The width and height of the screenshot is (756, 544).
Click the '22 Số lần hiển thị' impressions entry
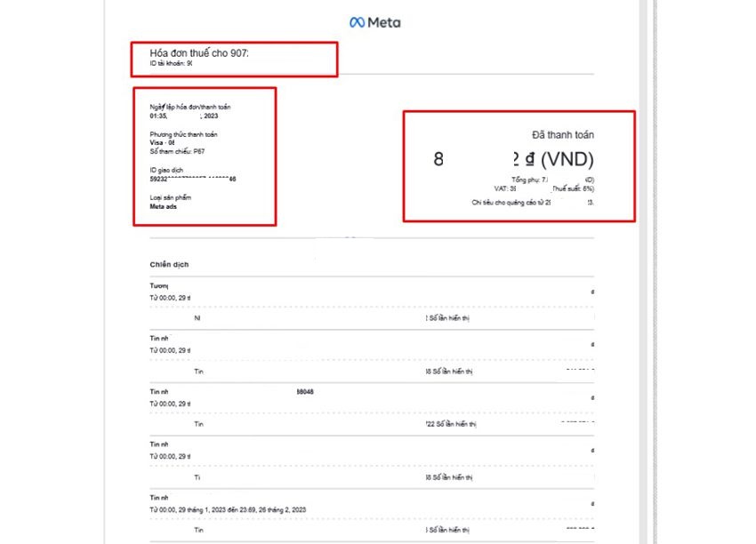click(x=451, y=424)
